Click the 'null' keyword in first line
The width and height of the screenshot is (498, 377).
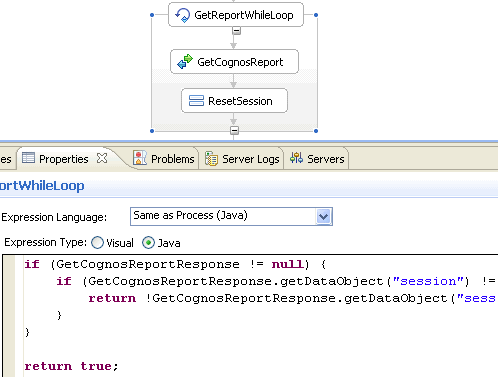tap(287, 264)
